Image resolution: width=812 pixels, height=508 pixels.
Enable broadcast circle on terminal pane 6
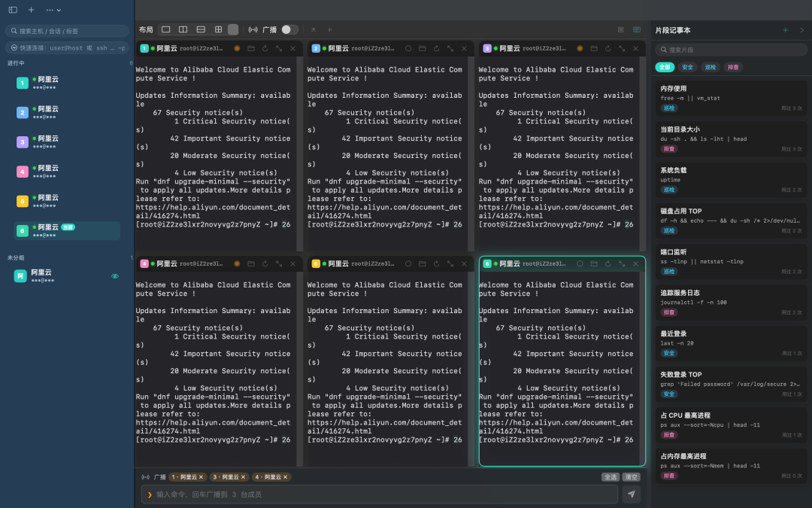(x=580, y=264)
